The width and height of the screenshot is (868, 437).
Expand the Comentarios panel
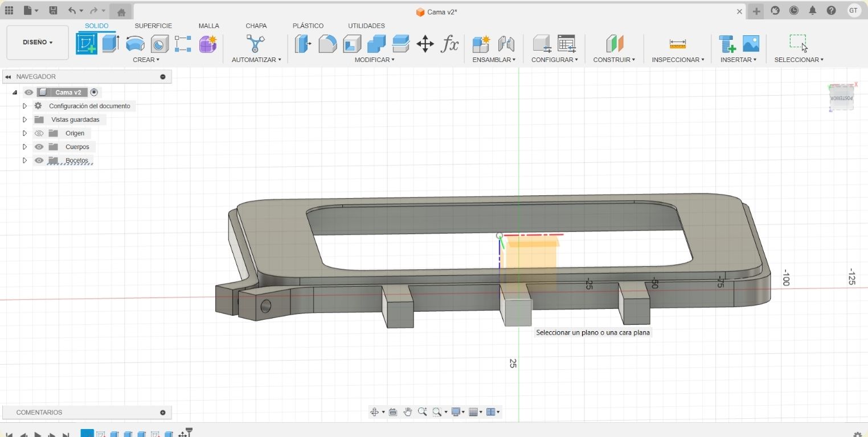click(163, 413)
